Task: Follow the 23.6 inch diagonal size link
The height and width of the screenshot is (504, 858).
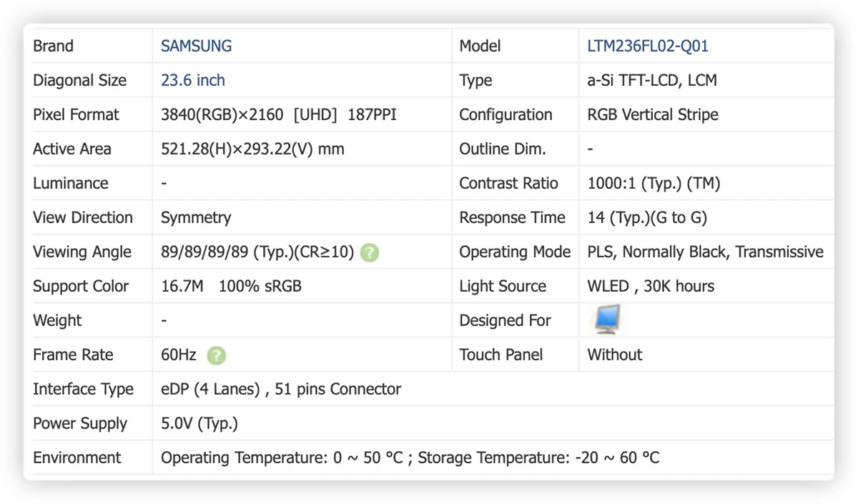Action: coord(193,80)
